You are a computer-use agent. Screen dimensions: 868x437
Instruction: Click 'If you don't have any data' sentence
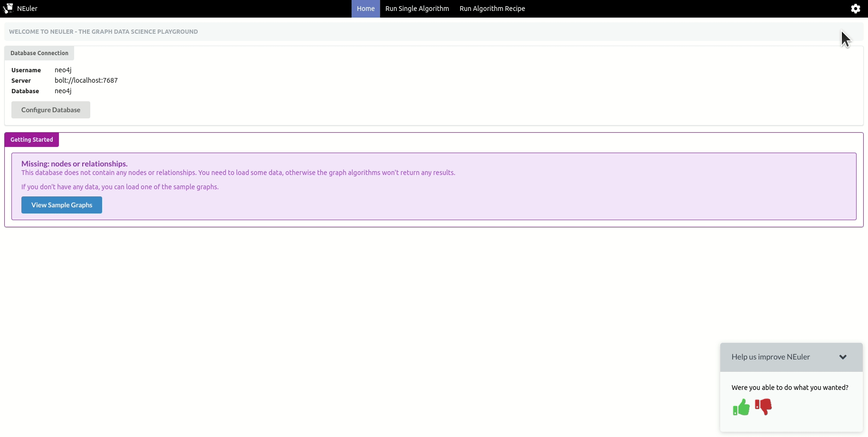pos(120,187)
